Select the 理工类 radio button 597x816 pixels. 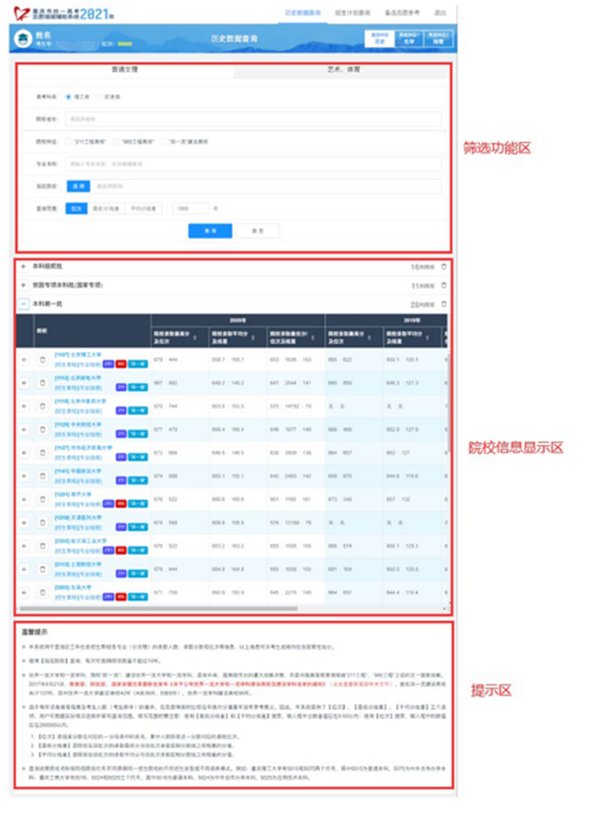click(68, 97)
